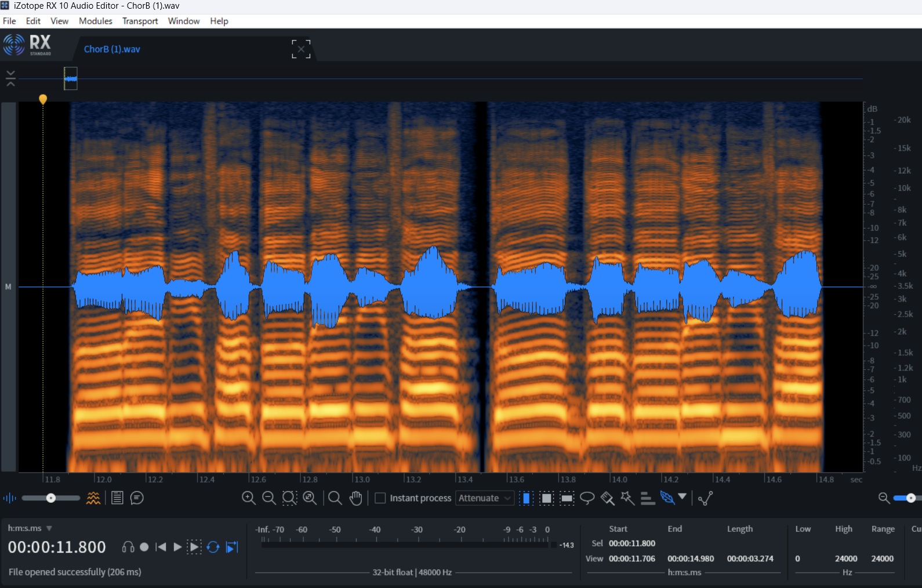
Task: Activate the Hand grab tool
Action: (x=355, y=498)
